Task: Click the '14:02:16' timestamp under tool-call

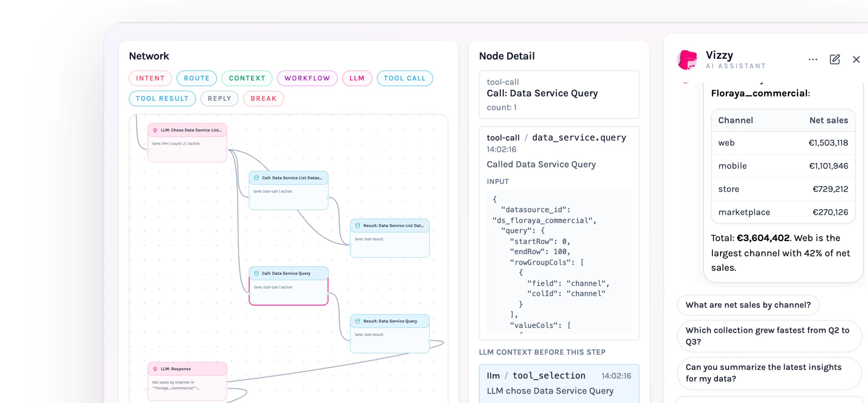Action: coord(501,149)
